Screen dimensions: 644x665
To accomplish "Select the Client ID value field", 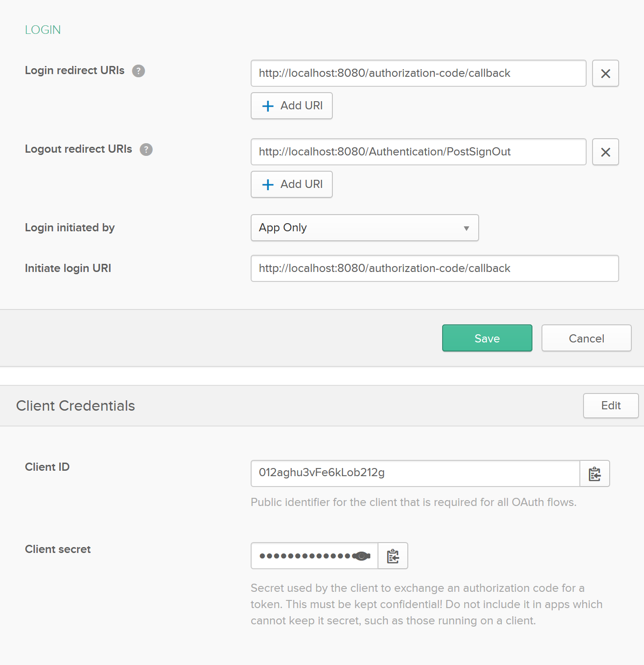I will (415, 473).
